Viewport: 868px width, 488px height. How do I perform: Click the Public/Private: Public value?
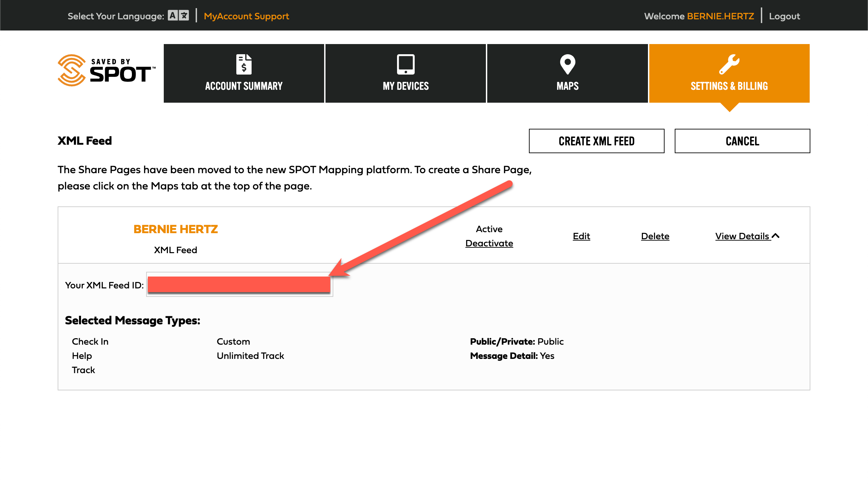(517, 342)
